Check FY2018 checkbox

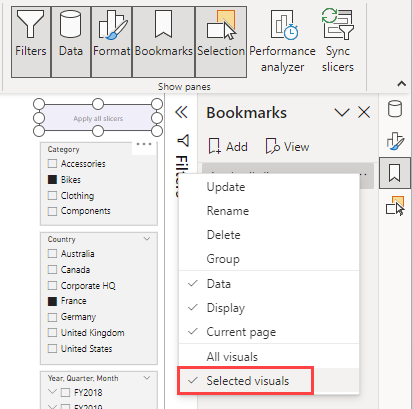[65, 392]
